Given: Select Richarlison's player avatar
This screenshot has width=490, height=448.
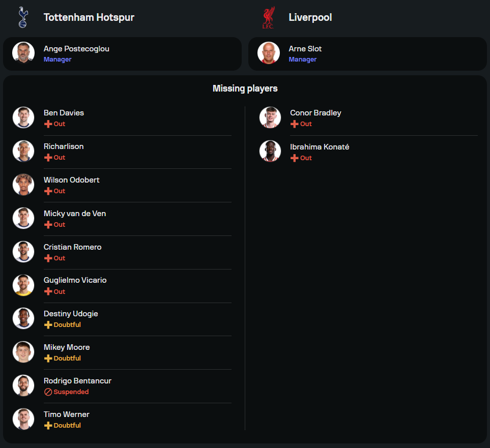Looking at the screenshot, I should pyautogui.click(x=23, y=151).
